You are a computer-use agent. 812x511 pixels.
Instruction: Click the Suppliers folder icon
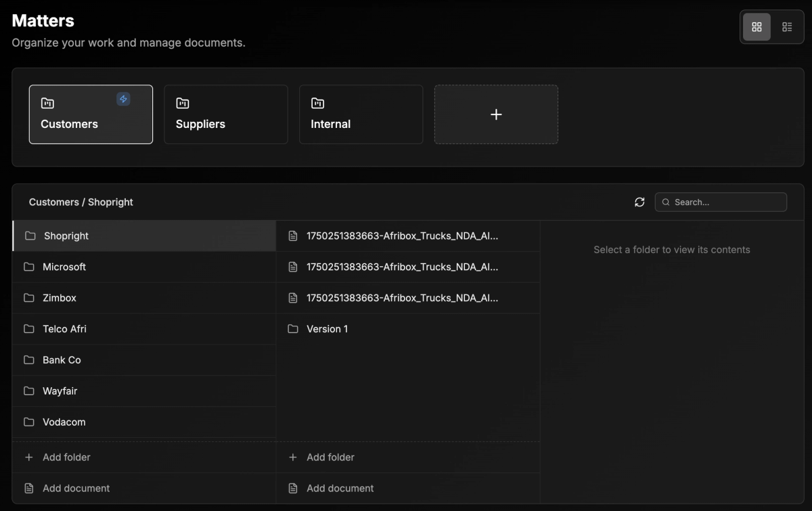pyautogui.click(x=183, y=103)
